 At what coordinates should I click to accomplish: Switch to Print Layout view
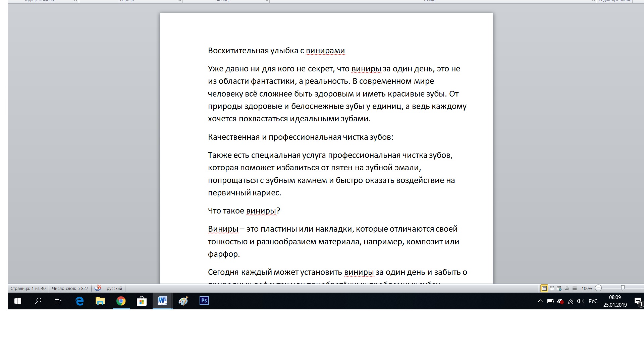[544, 288]
